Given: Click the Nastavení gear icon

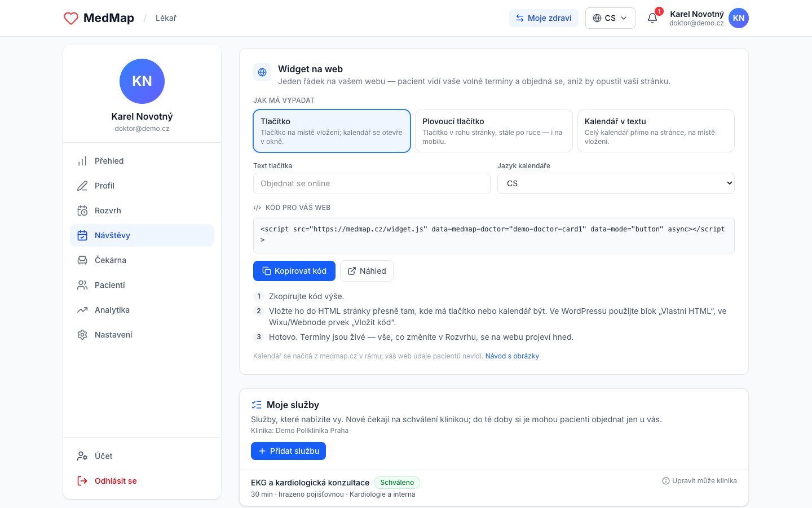Looking at the screenshot, I should (x=82, y=335).
